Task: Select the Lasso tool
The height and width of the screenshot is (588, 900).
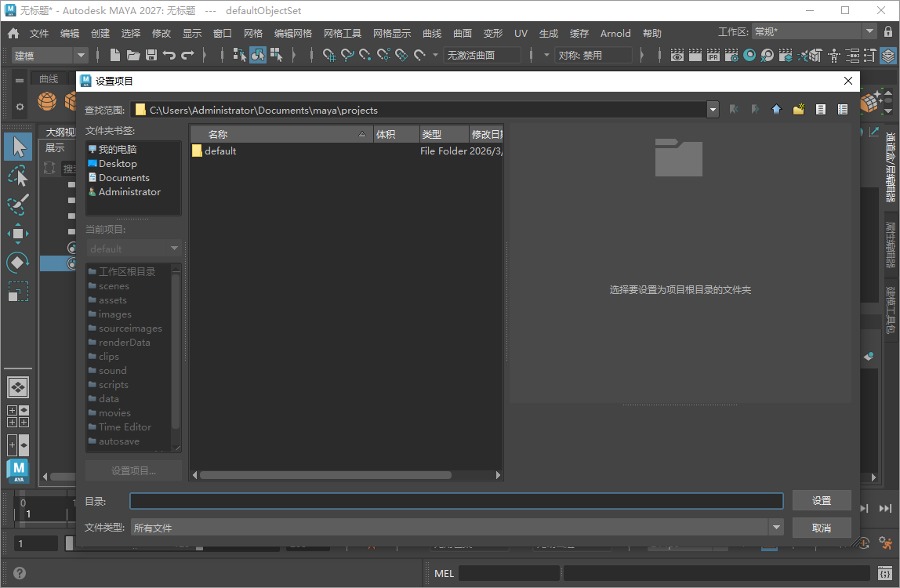Action: click(17, 175)
